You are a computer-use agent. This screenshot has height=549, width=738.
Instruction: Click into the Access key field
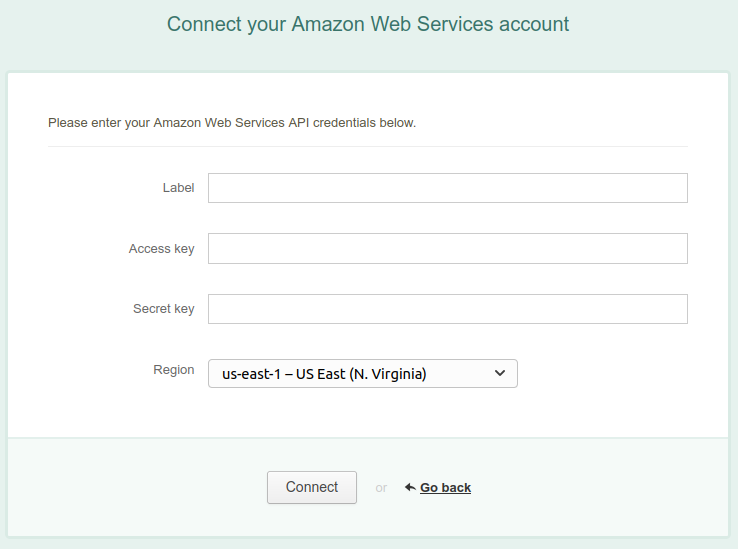coord(447,249)
